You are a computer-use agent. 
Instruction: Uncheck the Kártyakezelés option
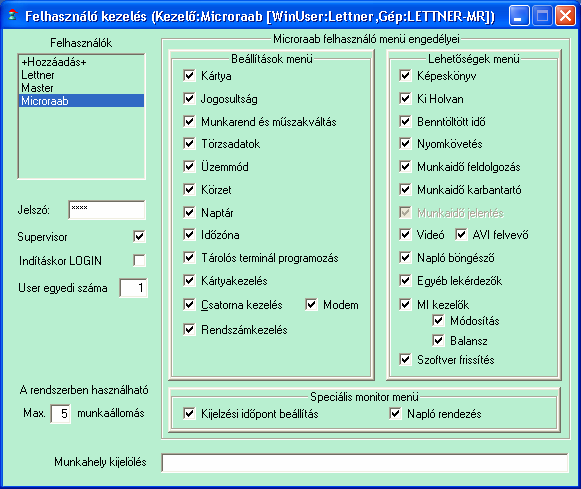[189, 280]
